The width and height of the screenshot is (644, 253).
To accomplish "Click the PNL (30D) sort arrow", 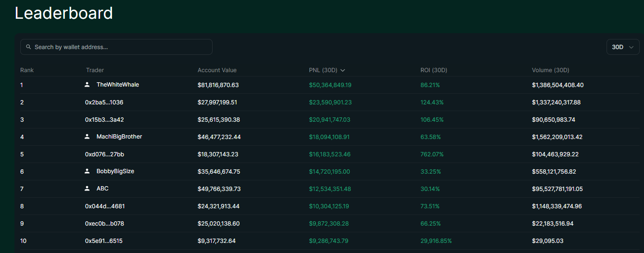I will point(342,70).
